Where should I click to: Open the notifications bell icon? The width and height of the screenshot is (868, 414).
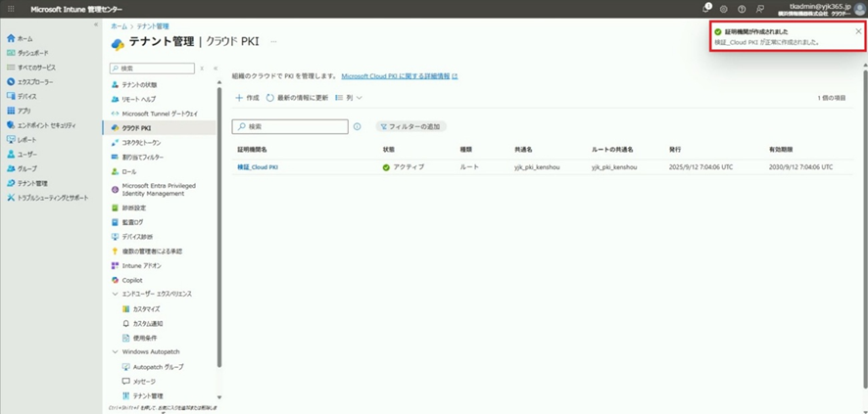tap(706, 9)
